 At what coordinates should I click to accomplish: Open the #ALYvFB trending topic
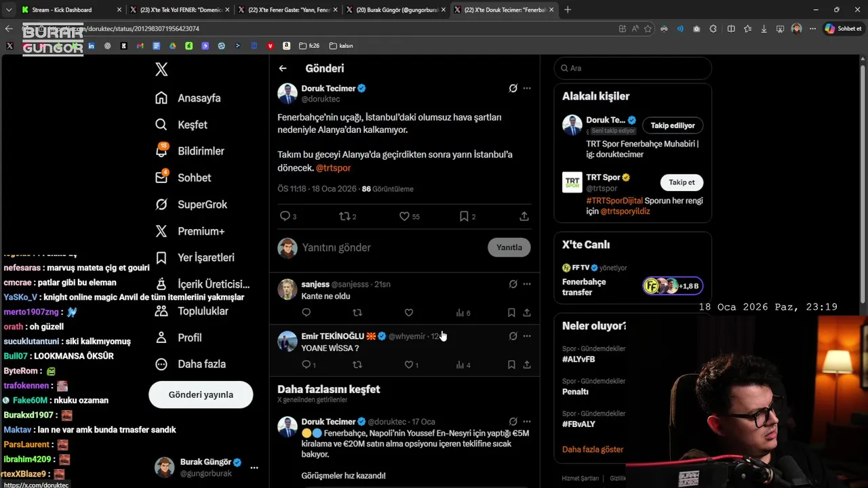click(x=578, y=359)
